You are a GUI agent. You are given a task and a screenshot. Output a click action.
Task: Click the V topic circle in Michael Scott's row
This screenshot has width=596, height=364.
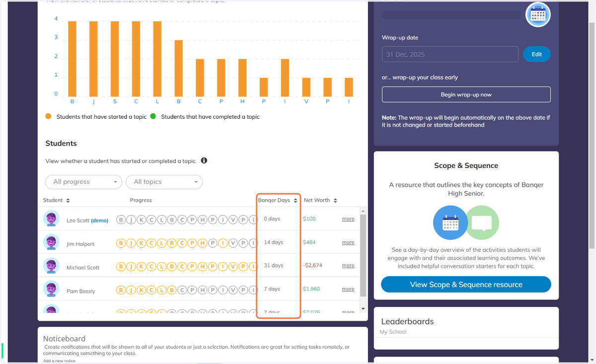[233, 267]
